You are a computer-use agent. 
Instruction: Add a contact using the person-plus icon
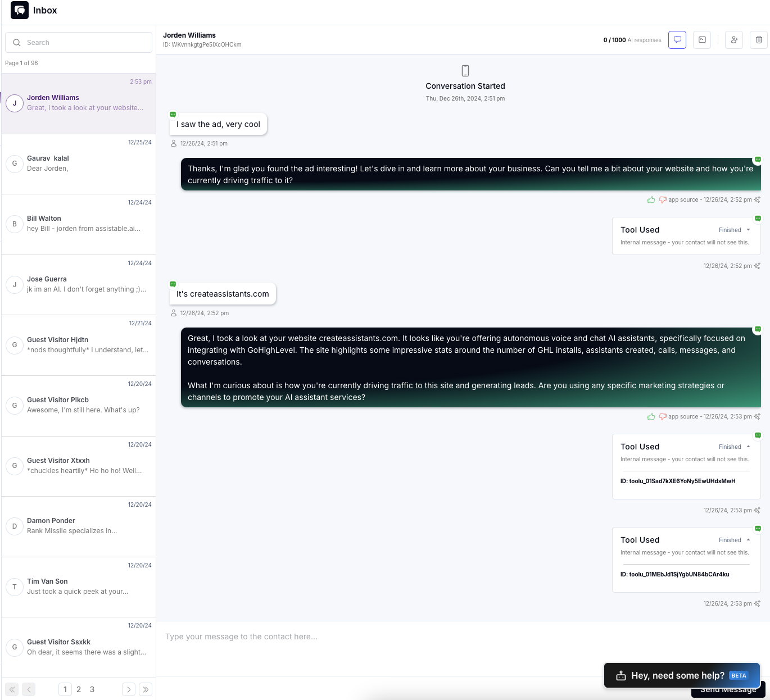tap(733, 40)
